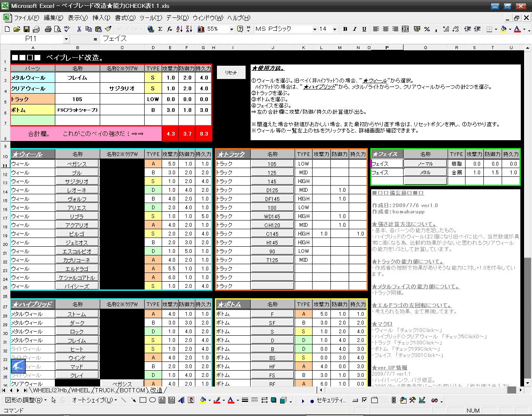This screenshot has width=532, height=416.
Task: Open the ファイル (File) menu
Action: click(x=26, y=18)
